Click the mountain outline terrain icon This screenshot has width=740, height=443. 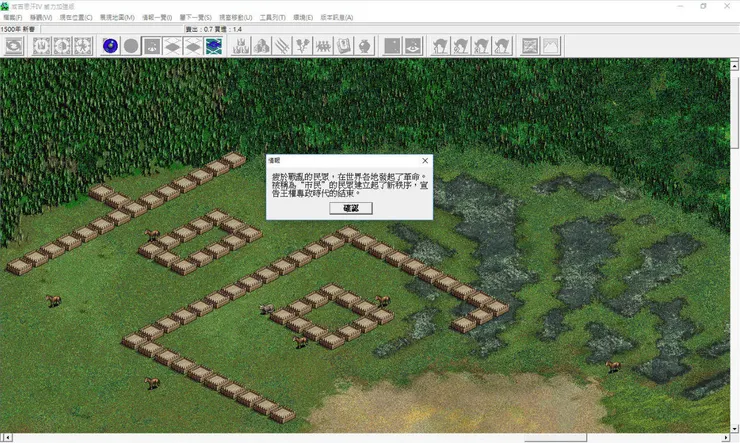[551, 46]
